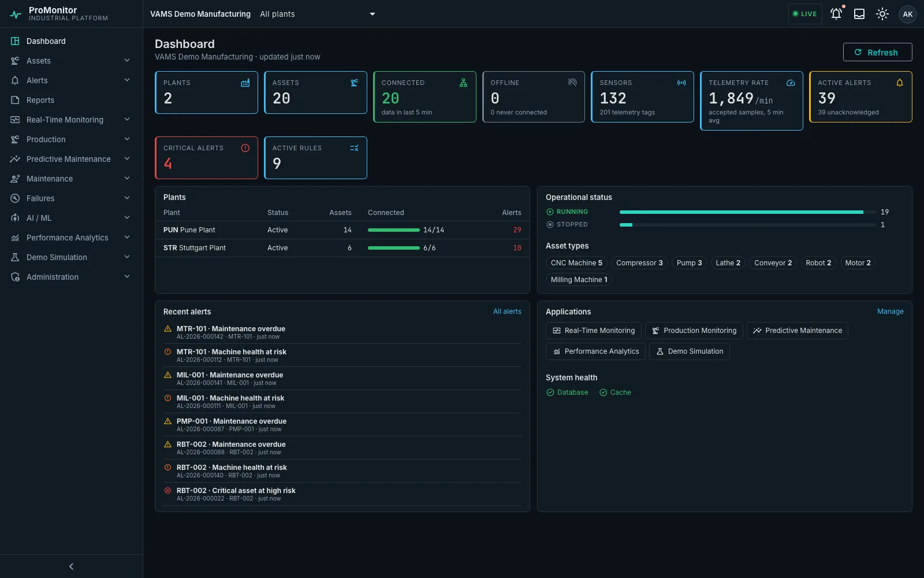The image size is (924, 578).
Task: Launch the Production Monitoring application button
Action: (x=694, y=331)
